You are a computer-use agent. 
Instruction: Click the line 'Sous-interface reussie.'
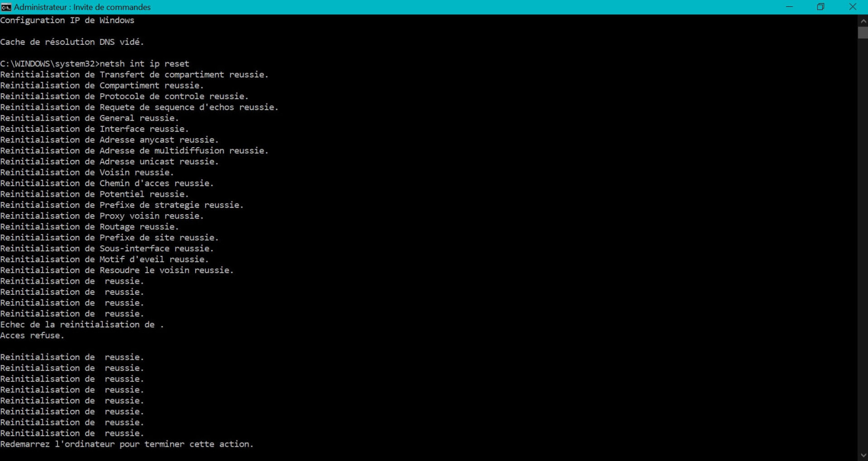click(x=157, y=248)
